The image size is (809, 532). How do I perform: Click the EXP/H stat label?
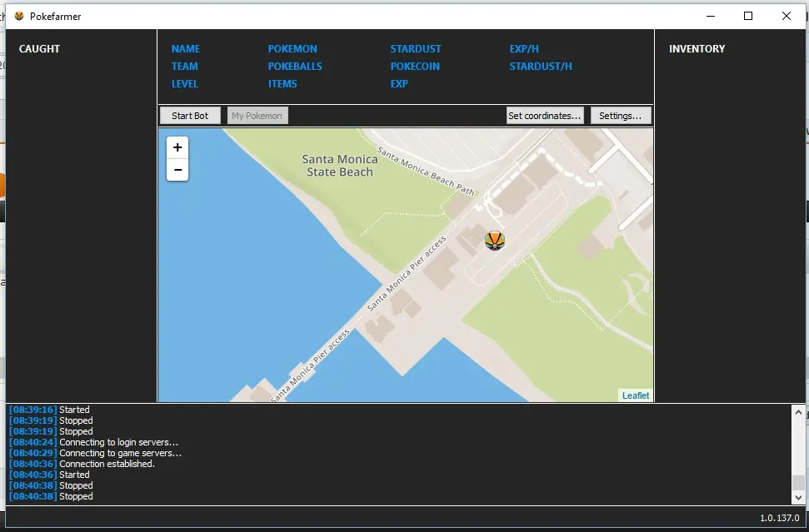pos(524,48)
